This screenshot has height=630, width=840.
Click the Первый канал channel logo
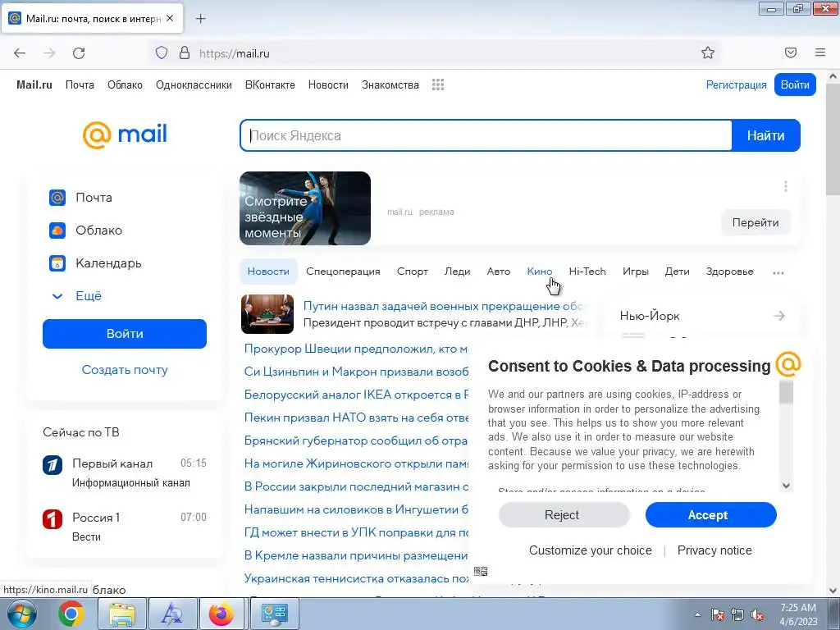tap(52, 464)
